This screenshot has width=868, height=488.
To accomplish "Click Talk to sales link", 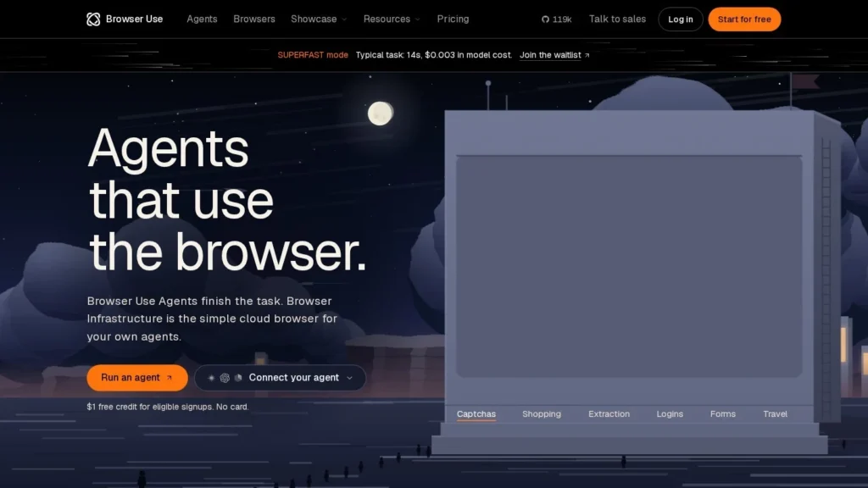I will [617, 19].
